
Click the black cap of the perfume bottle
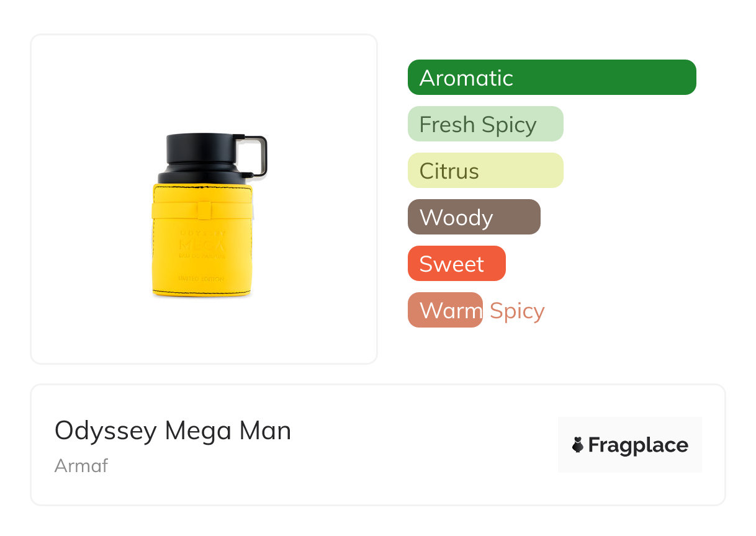point(199,149)
